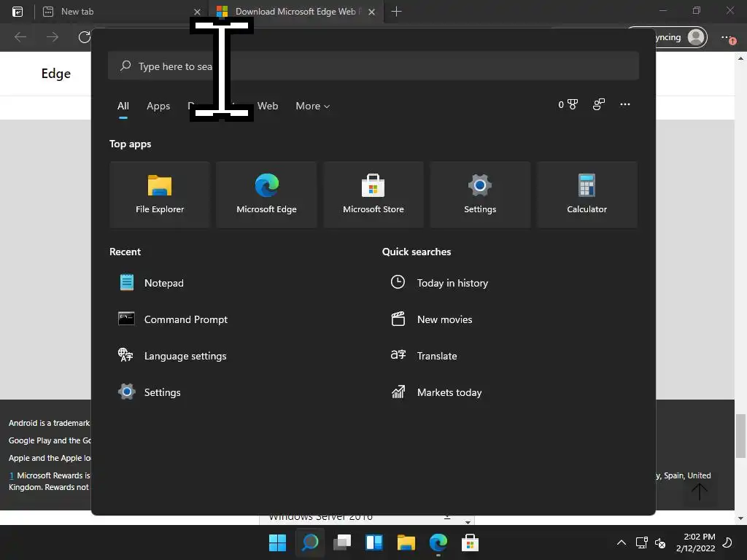Click the Type here to search box

point(373,66)
